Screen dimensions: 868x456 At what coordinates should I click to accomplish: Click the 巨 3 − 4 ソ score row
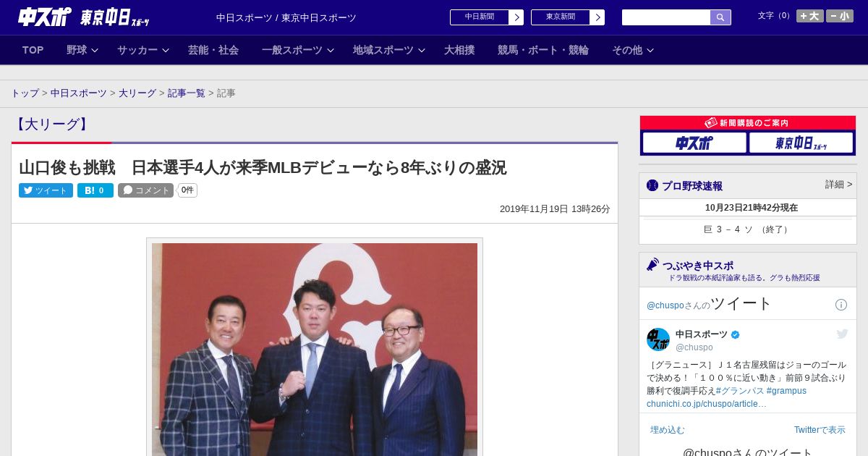pos(747,229)
